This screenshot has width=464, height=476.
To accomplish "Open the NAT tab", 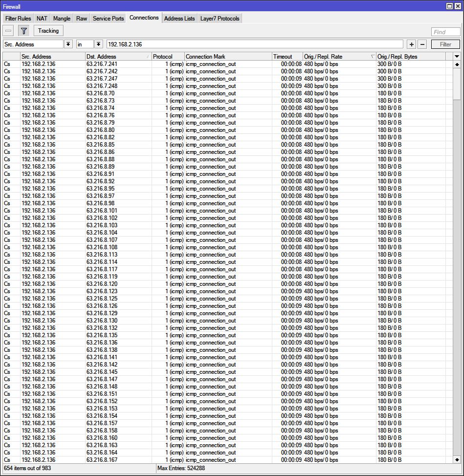I will (x=42, y=19).
